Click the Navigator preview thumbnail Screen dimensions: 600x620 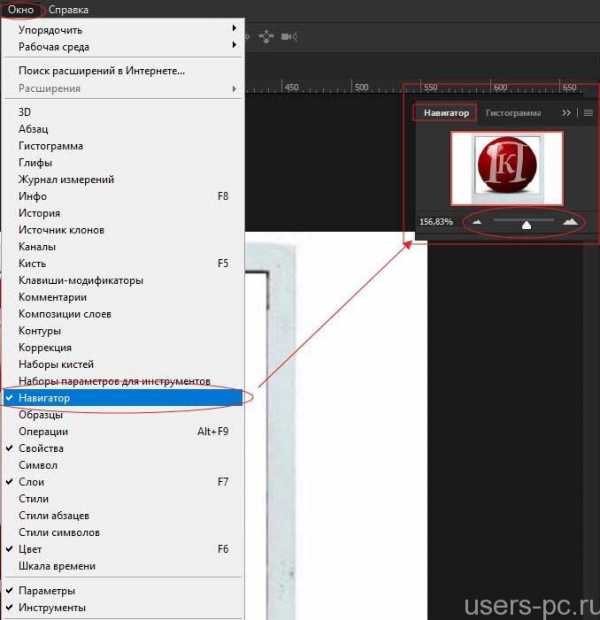(x=507, y=168)
